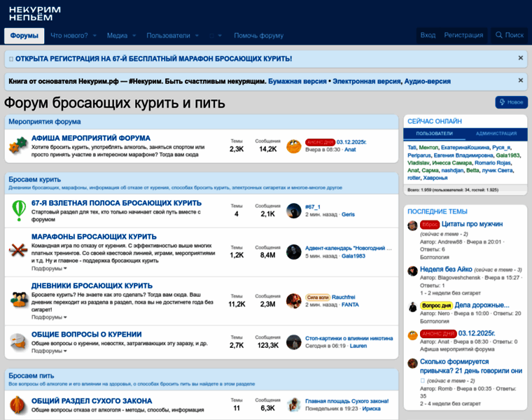Expand Подфорумы under Дневники бросающих курить
Image resolution: width=532 pixels, height=420 pixels.
coord(49,317)
